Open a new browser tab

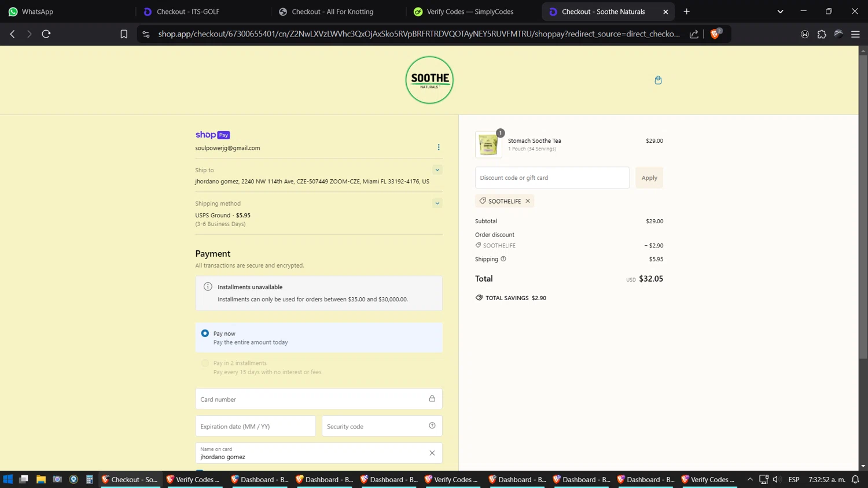point(687,12)
